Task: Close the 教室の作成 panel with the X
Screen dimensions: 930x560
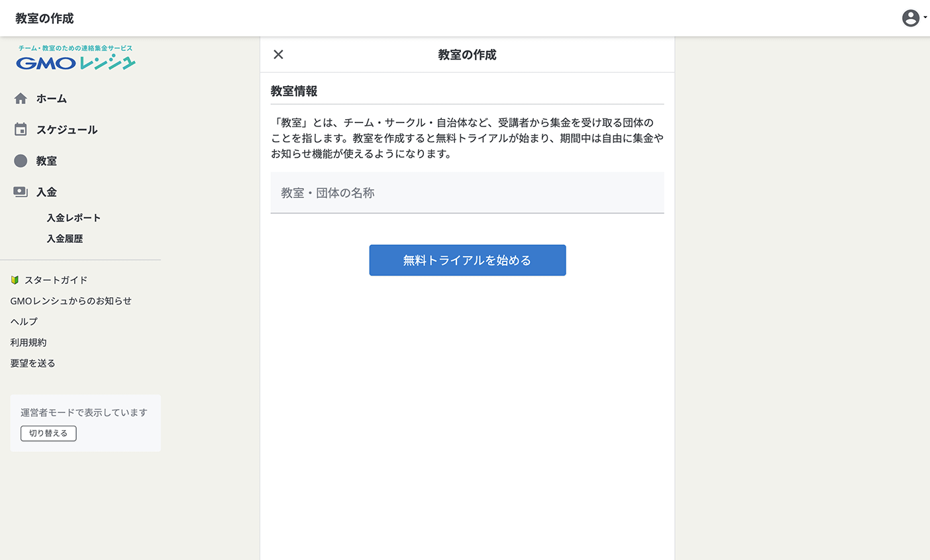Action: tap(278, 54)
